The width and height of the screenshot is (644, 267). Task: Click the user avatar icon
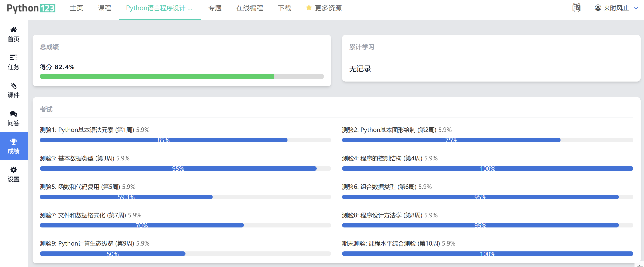click(x=598, y=8)
